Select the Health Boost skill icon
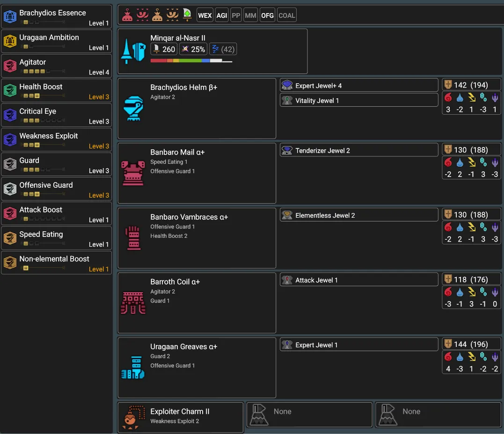The image size is (504, 434). click(x=10, y=90)
